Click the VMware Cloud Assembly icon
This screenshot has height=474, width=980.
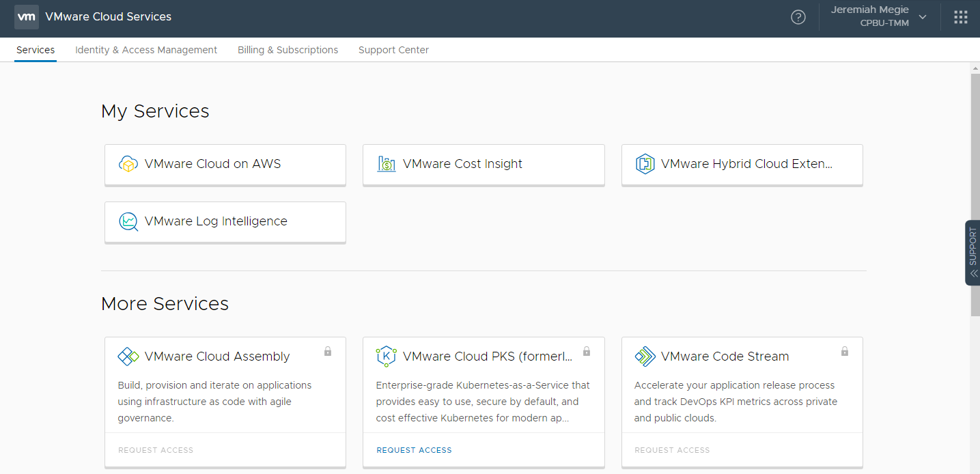pyautogui.click(x=128, y=357)
